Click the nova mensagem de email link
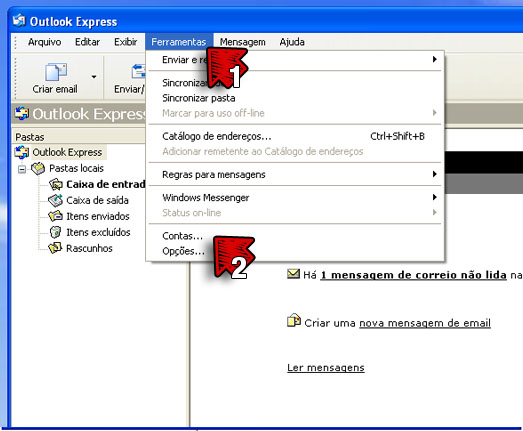 click(425, 323)
